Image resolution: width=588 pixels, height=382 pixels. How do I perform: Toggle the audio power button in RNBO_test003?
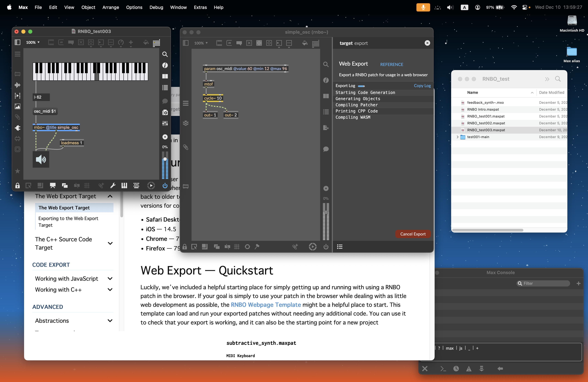pyautogui.click(x=165, y=186)
